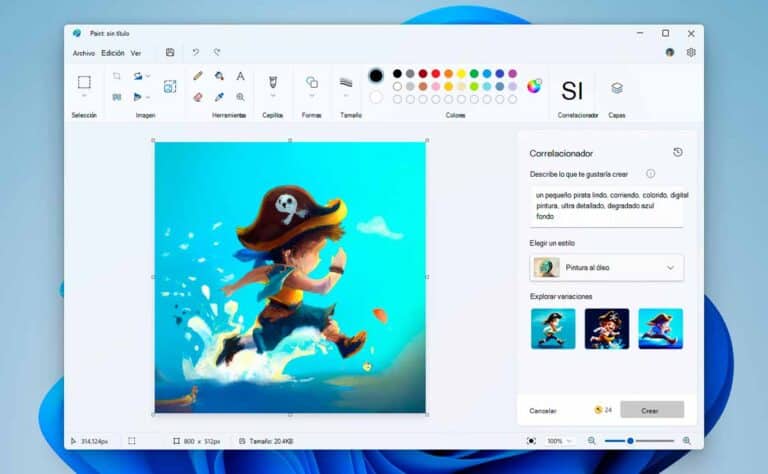Image resolution: width=768 pixels, height=474 pixels.
Task: Open the Correlacionador AI tool
Action: click(572, 91)
